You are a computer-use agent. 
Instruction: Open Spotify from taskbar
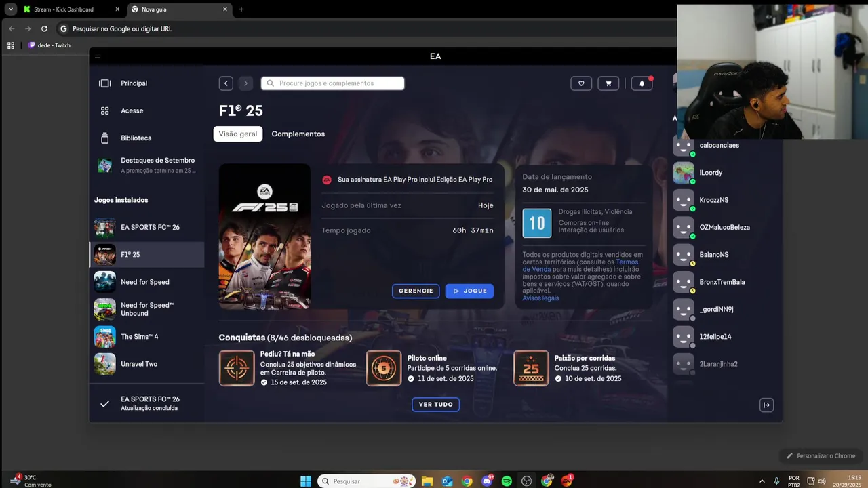(x=507, y=481)
